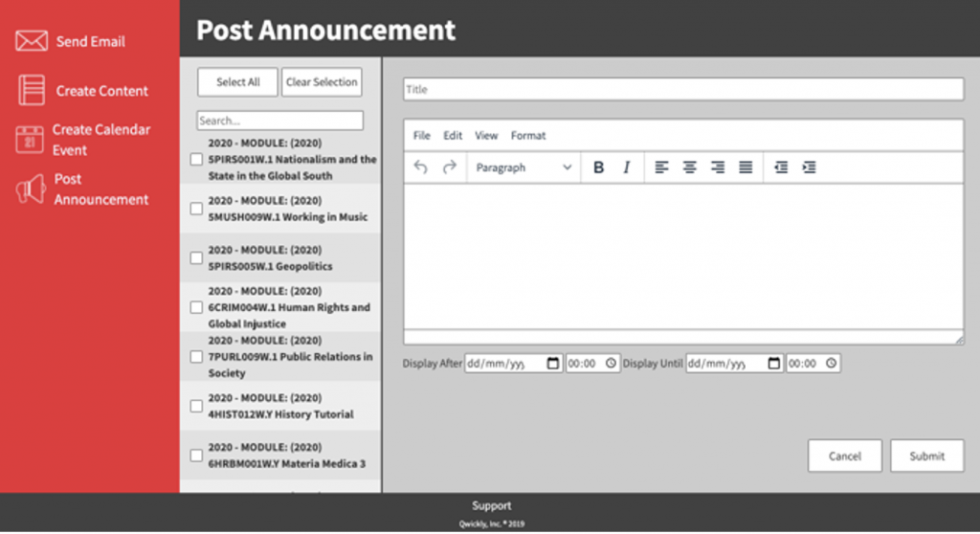Go to Create Content in sidebar
980x534 pixels.
(101, 91)
